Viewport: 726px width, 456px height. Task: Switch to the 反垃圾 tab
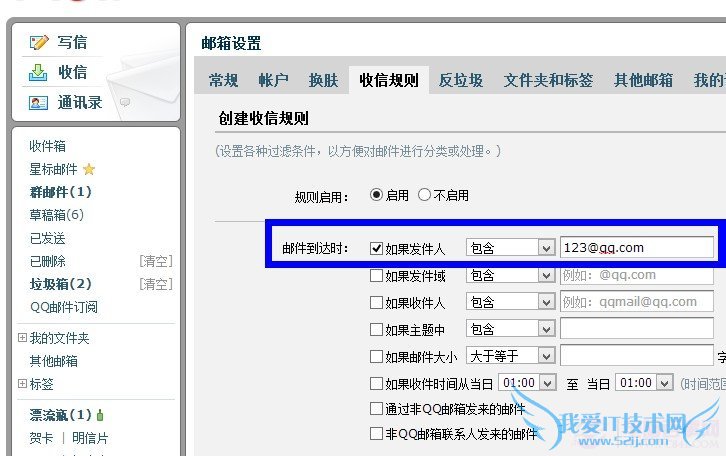pyautogui.click(x=461, y=80)
